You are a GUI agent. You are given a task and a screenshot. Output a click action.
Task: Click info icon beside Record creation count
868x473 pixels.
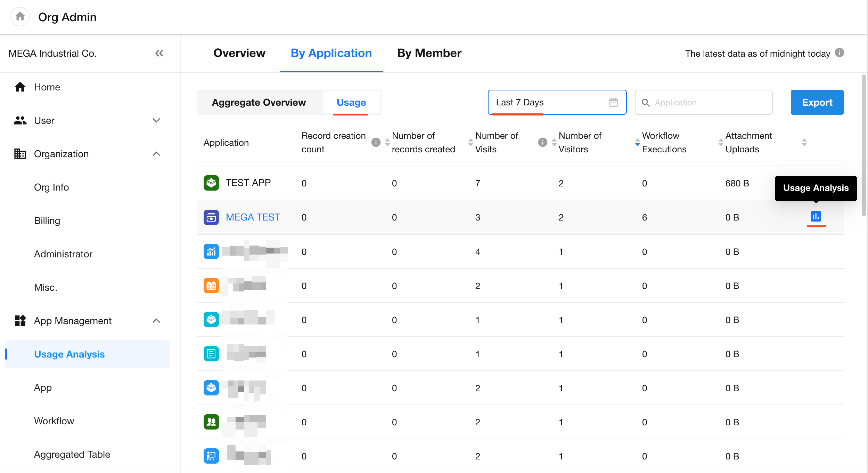(376, 142)
